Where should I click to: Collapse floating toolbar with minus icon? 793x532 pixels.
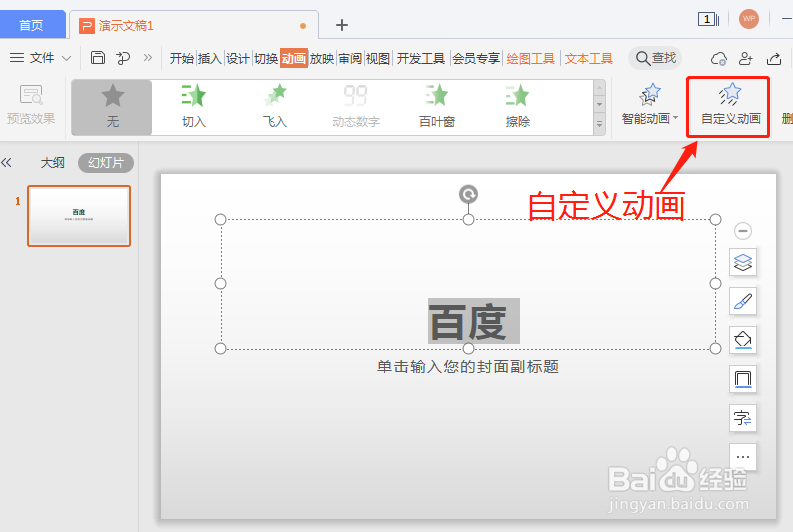(x=742, y=231)
